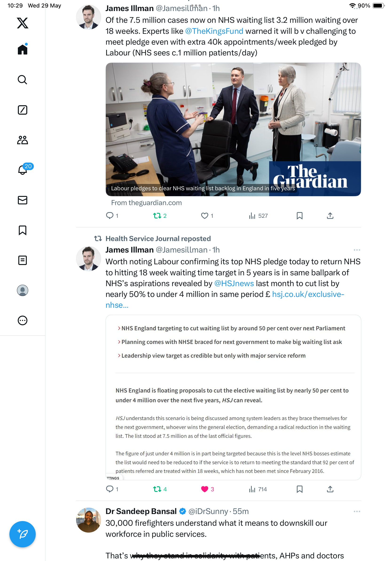Open the @TheKingsFund mention link
This screenshot has height=561, width=392.
point(214,31)
